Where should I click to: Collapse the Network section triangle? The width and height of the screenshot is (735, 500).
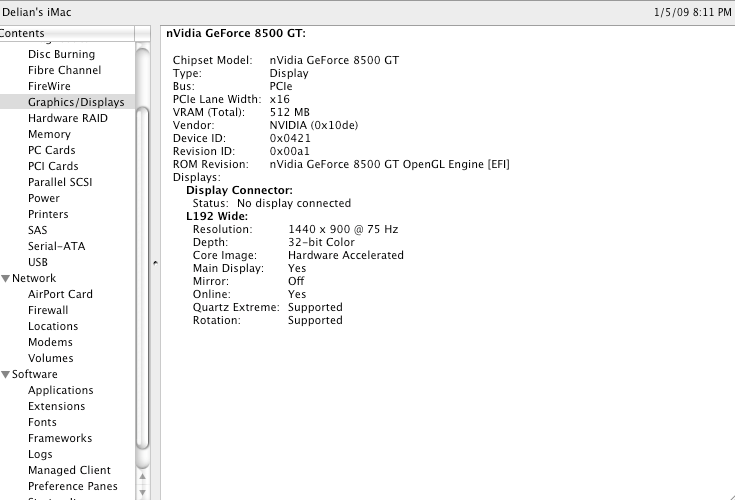coord(6,278)
